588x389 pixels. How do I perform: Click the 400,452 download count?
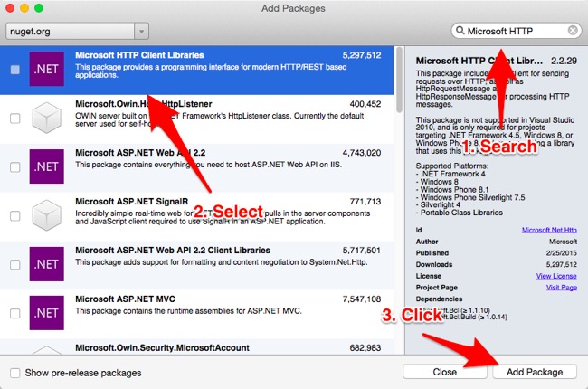coord(365,104)
